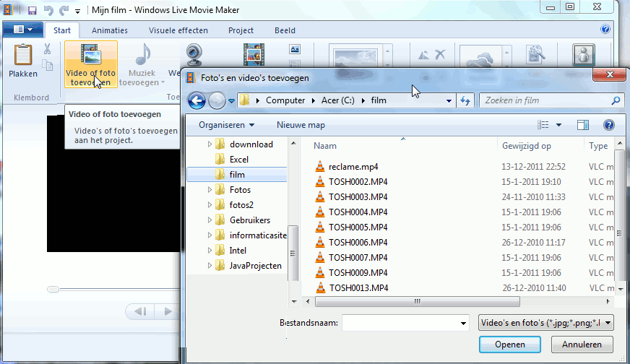Open the Organiseren dropdown menu
The image size is (630, 364).
227,125
